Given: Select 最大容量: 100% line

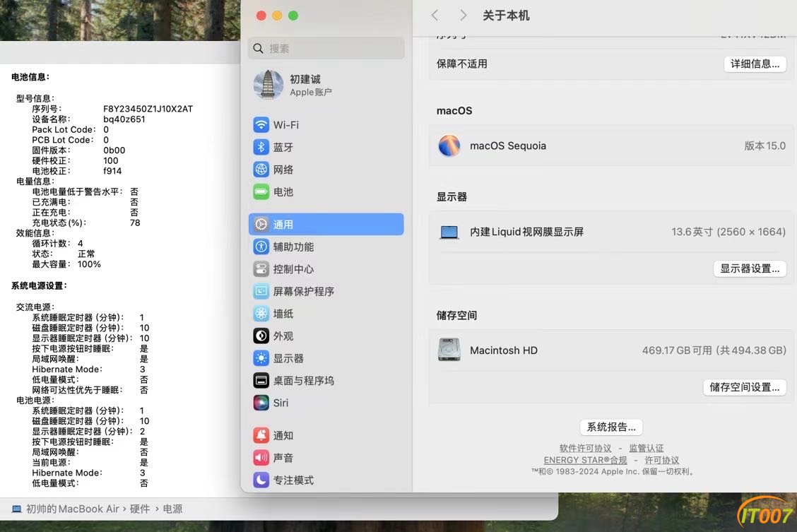Looking at the screenshot, I should click(x=66, y=264).
